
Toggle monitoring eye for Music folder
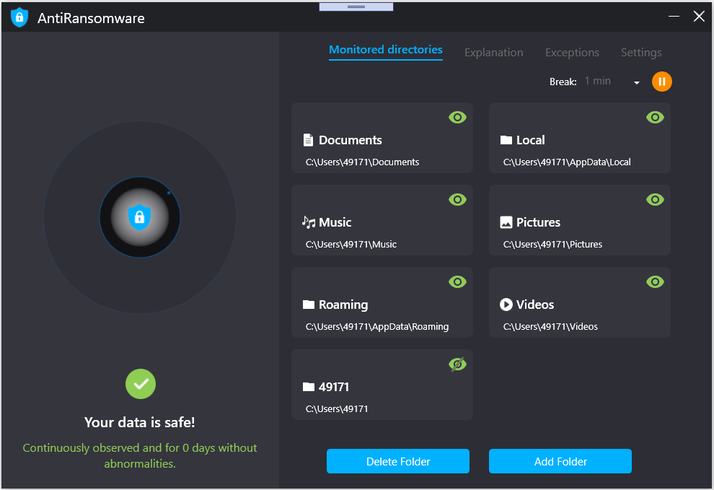coord(457,199)
